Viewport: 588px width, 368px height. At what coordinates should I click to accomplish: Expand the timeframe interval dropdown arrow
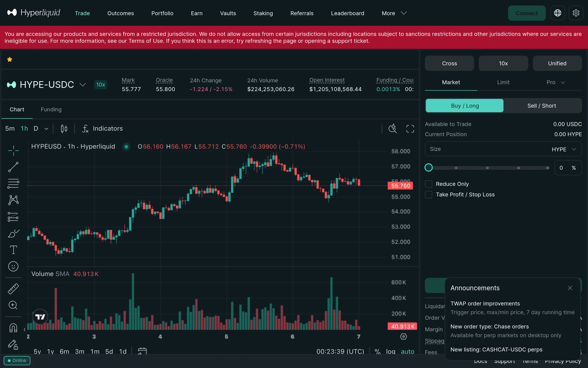(x=46, y=129)
